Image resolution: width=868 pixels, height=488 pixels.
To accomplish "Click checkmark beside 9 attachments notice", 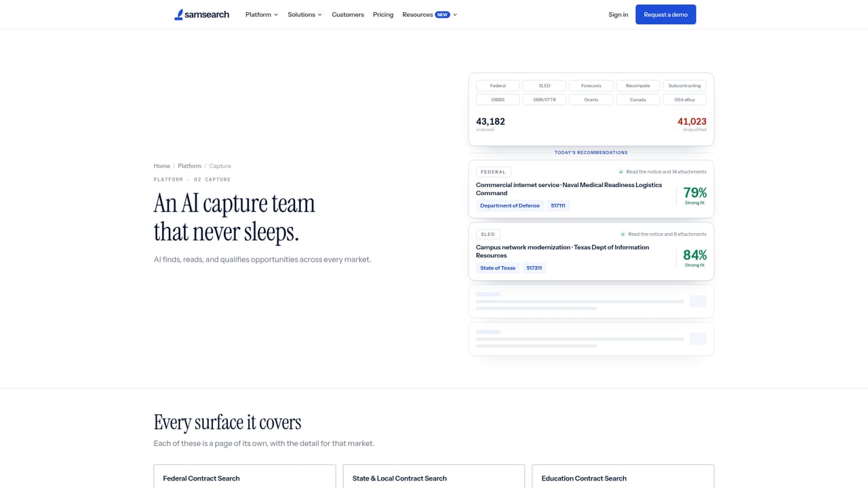I will [623, 234].
